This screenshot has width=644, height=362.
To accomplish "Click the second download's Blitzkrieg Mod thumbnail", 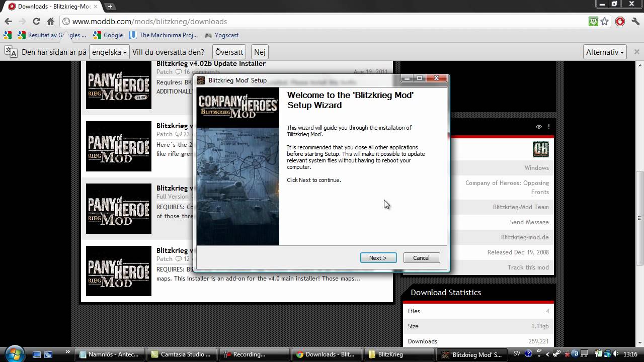I will (x=119, y=146).
